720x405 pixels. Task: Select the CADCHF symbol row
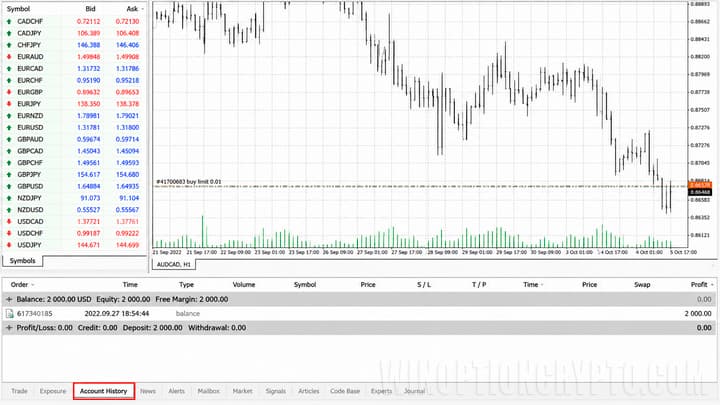click(x=73, y=21)
